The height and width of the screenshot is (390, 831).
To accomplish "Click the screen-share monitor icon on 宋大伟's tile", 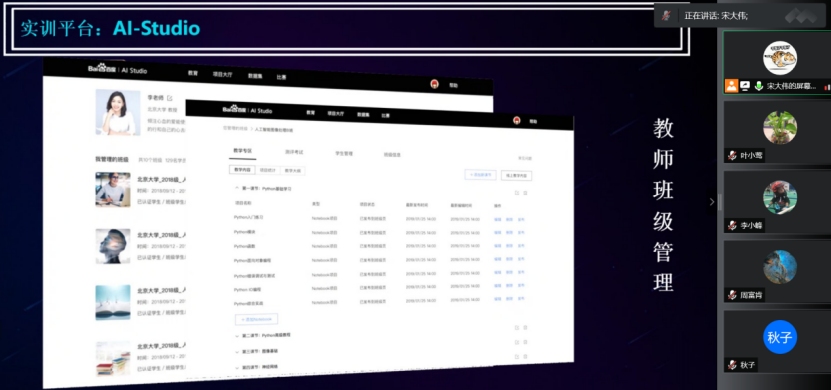I will click(745, 86).
